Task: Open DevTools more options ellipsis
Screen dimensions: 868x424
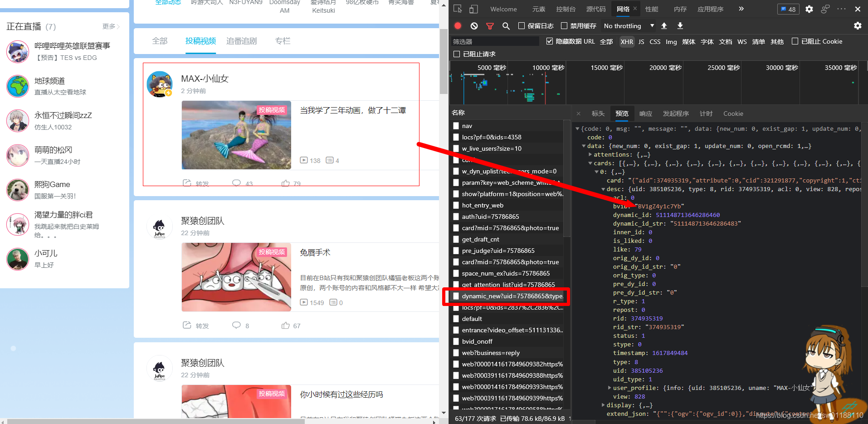Action: click(841, 9)
